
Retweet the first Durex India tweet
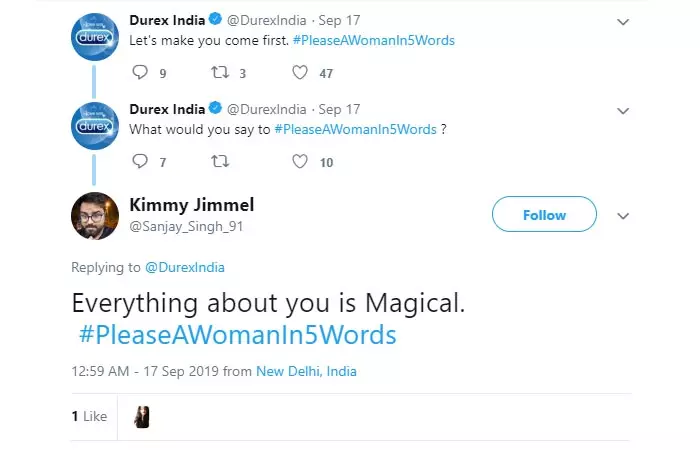pyautogui.click(x=221, y=73)
